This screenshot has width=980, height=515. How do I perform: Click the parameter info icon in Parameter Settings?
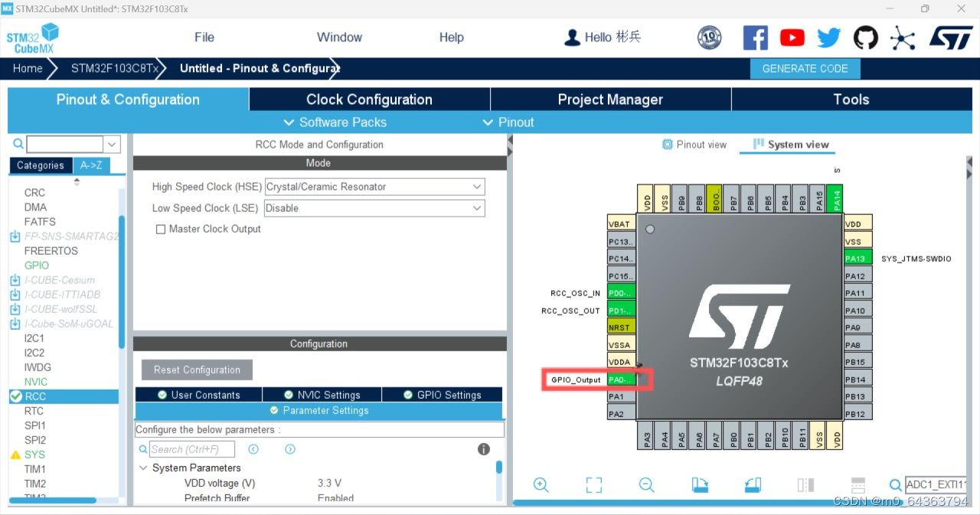click(x=483, y=449)
